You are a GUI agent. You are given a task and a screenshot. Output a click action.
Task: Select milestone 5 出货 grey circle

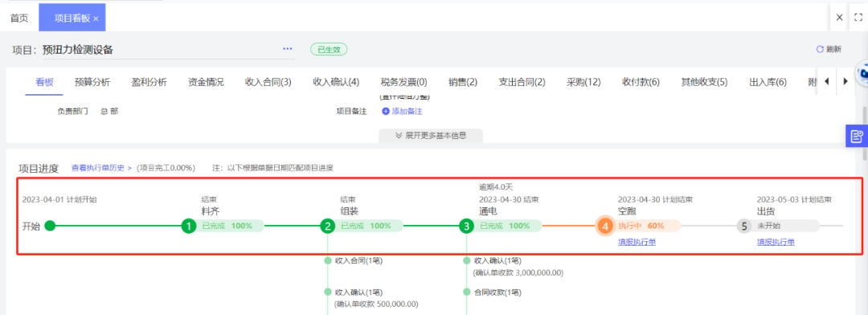(744, 226)
